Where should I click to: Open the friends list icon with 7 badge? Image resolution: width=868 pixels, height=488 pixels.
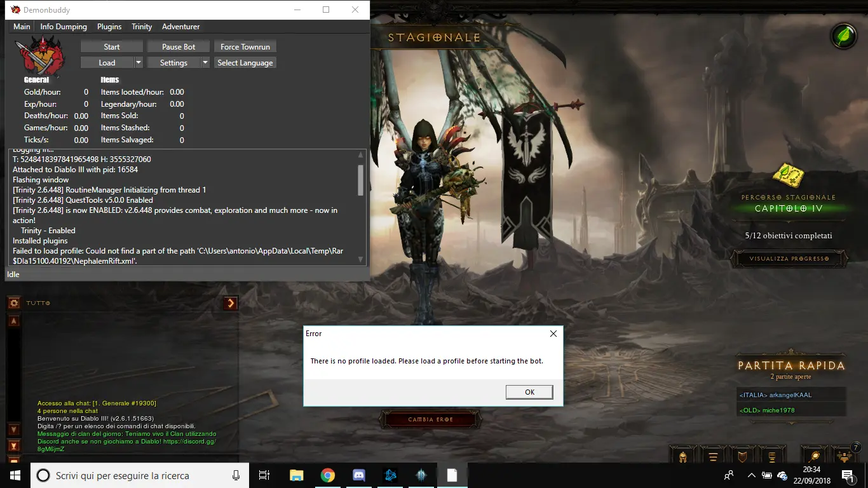click(x=845, y=455)
